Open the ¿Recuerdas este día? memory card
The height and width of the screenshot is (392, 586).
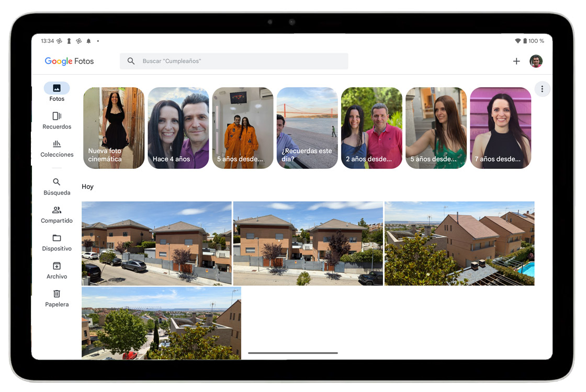307,128
